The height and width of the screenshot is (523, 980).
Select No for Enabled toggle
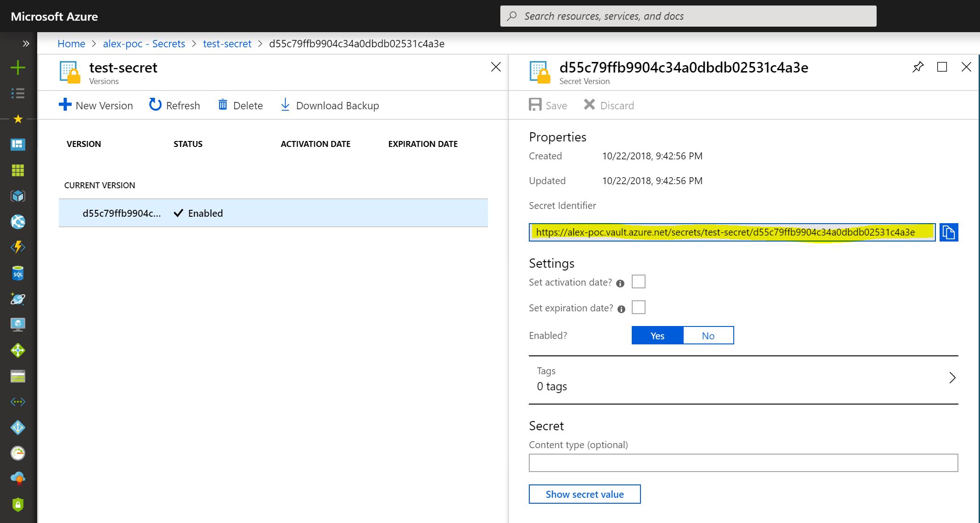708,336
